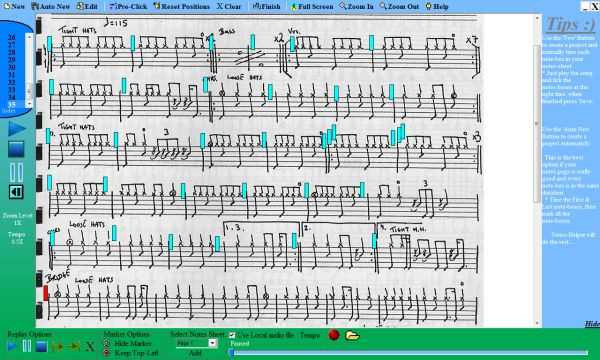Click the first green arrow replay marker icon
Screen dimensions: 600x360
(57, 347)
